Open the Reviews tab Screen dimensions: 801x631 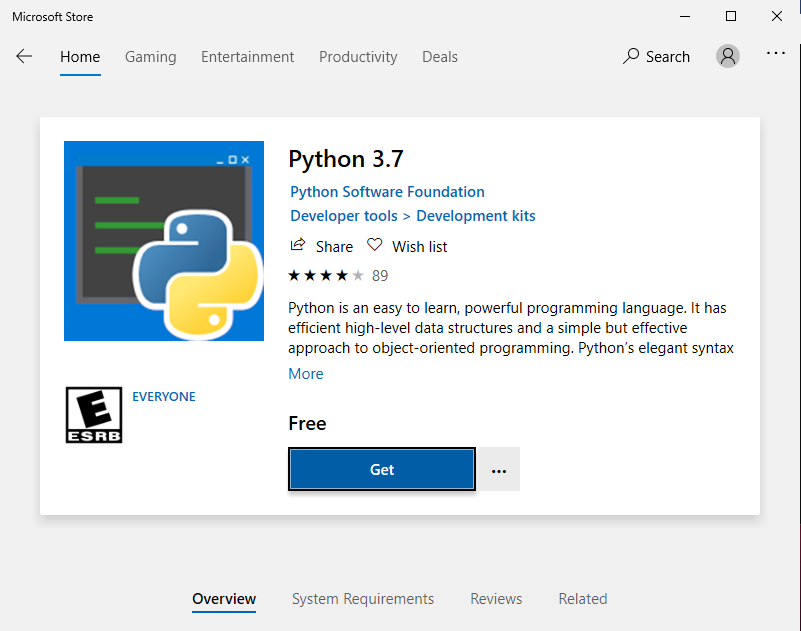[496, 599]
